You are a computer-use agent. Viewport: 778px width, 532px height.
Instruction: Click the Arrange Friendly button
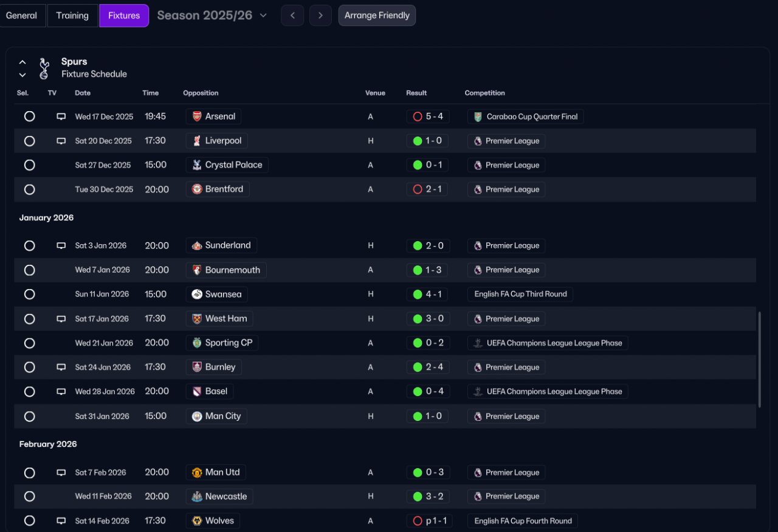pyautogui.click(x=377, y=16)
